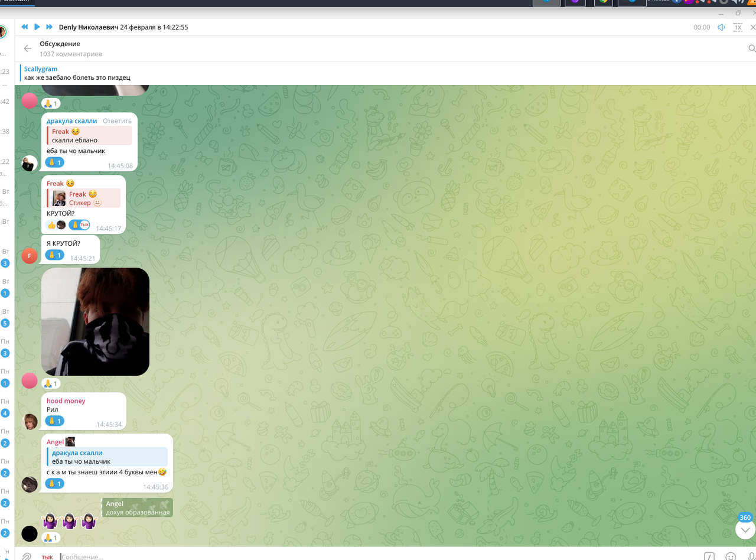
Task: Toggle 🙏 тык reaction on КРУТОЙ?
Action: tap(79, 225)
